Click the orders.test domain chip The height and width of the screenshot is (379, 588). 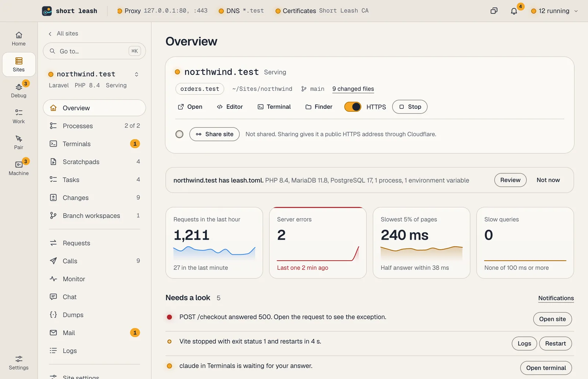tap(200, 89)
